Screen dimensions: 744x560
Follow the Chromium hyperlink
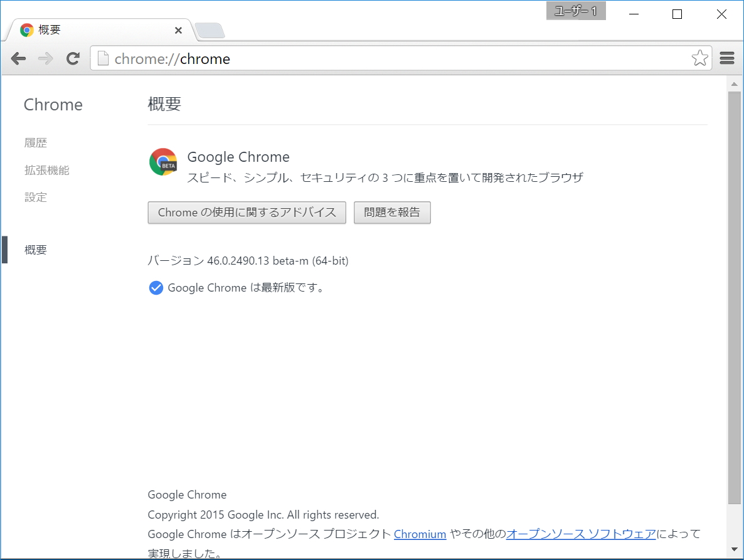coord(420,534)
